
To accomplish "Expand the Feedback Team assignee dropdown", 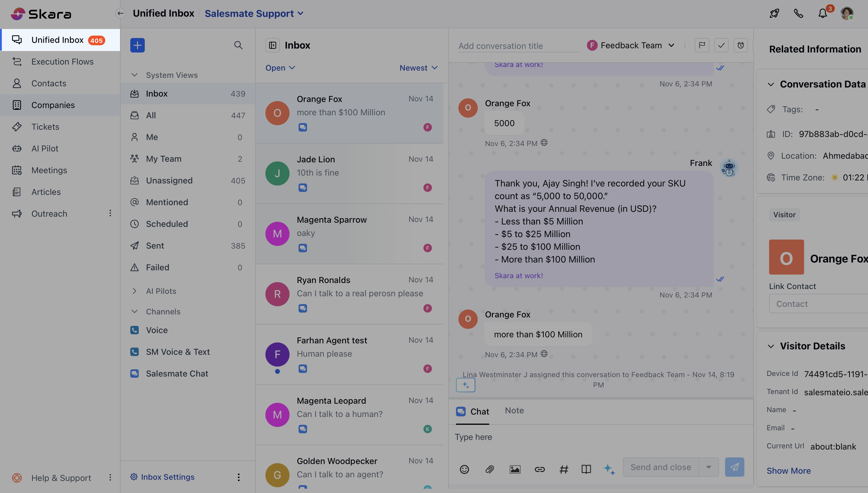I will coord(672,45).
